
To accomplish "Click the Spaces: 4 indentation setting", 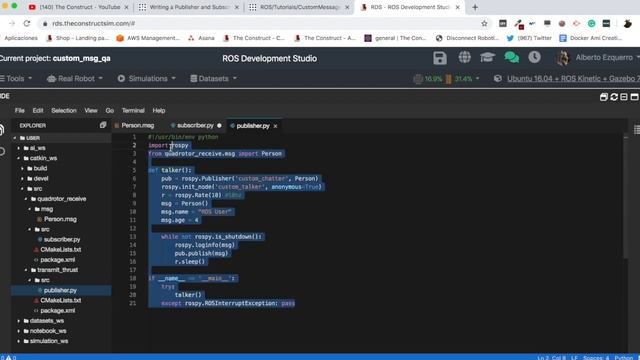I will pos(596,358).
